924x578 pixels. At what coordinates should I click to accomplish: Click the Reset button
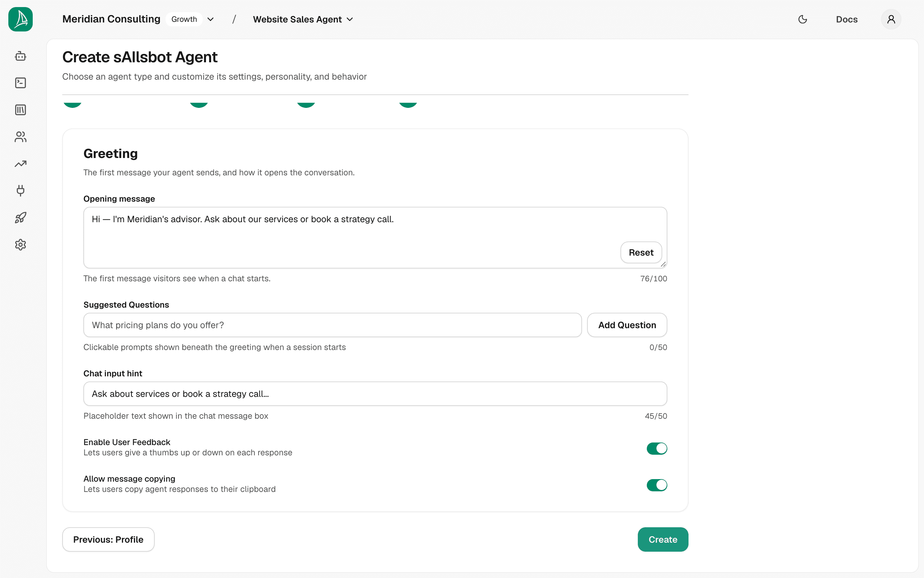coord(641,252)
